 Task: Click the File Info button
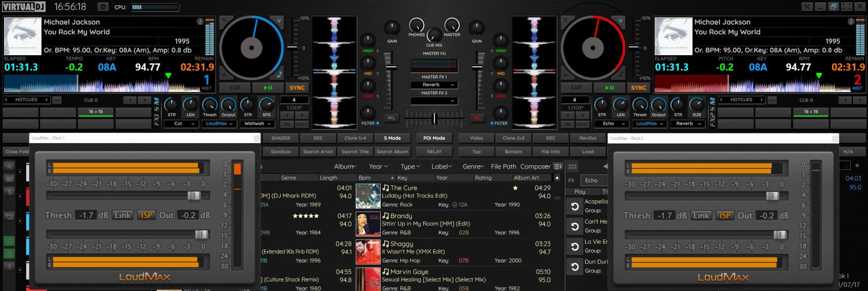coord(551,152)
